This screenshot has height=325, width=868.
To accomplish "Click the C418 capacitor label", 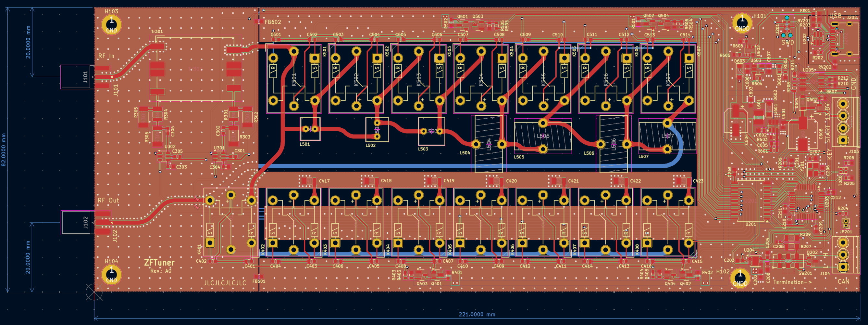I will click(x=386, y=181).
